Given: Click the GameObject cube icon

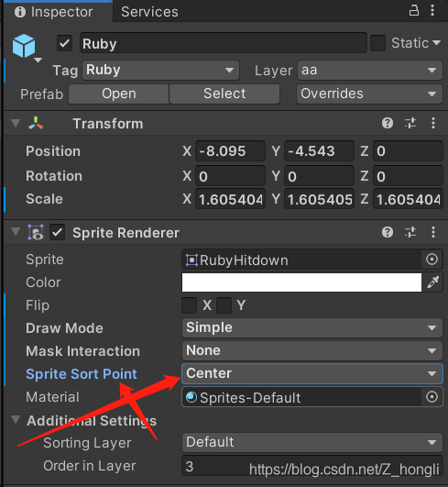Looking at the screenshot, I should coord(24,46).
